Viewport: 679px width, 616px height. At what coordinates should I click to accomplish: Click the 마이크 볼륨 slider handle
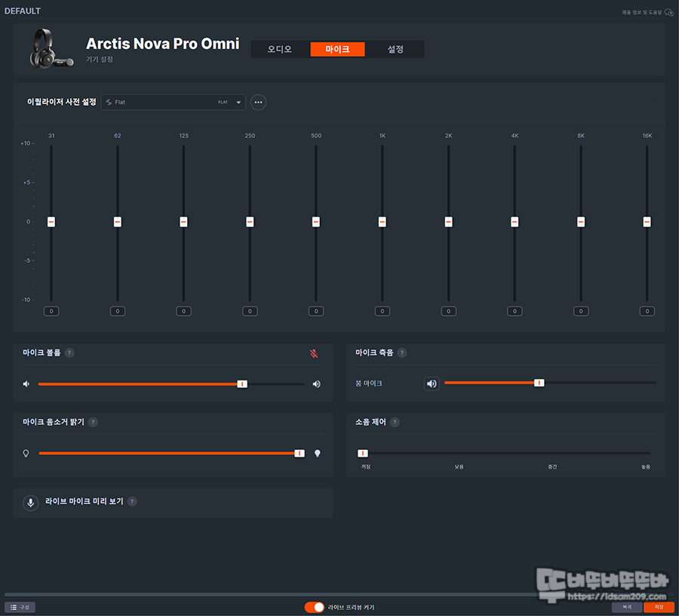click(x=242, y=383)
